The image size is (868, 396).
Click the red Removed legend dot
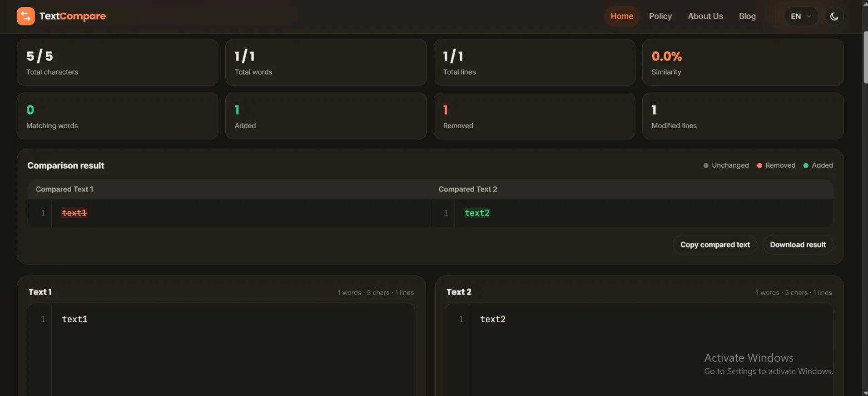759,165
